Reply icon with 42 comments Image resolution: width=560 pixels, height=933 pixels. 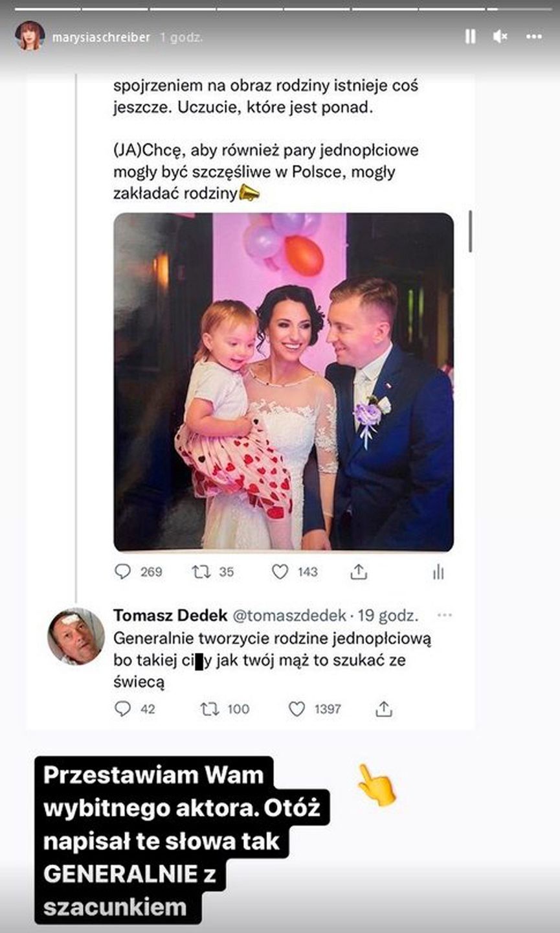tap(122, 709)
